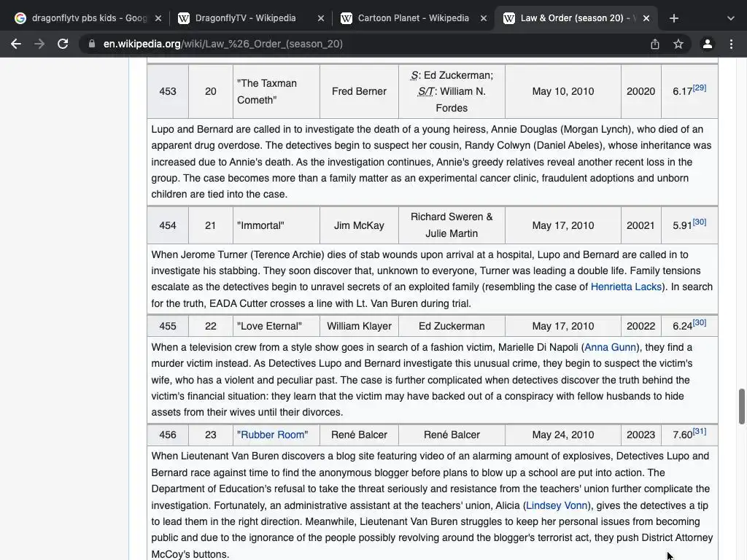
Task: Click director name Fred Berner
Action: 359,91
